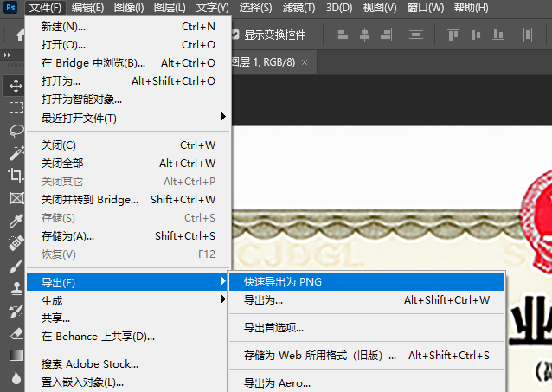
Task: Click the Home icon in options bar
Action: 21,35
